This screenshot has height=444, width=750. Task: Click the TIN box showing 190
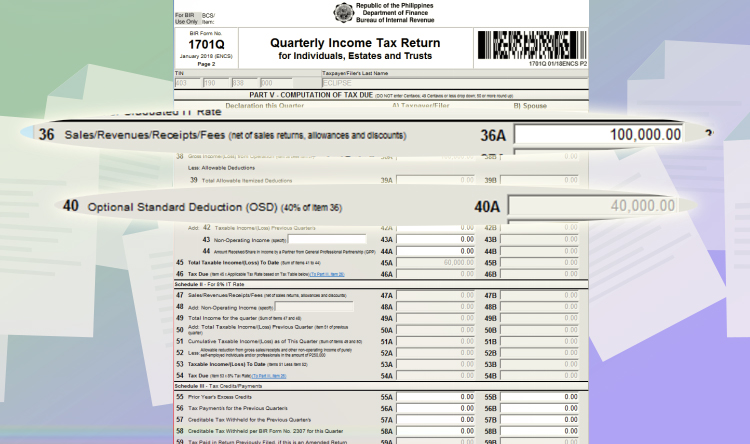pyautogui.click(x=216, y=83)
